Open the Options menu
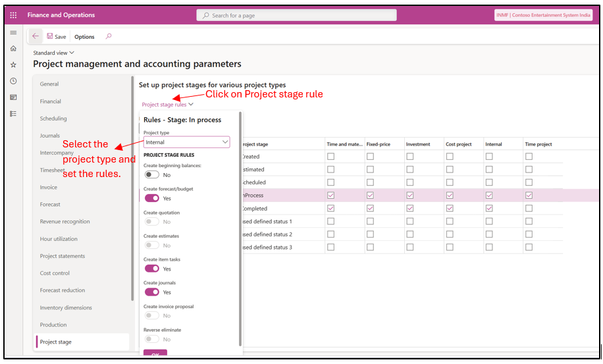Viewport: 603px width, 364px height. 84,37
